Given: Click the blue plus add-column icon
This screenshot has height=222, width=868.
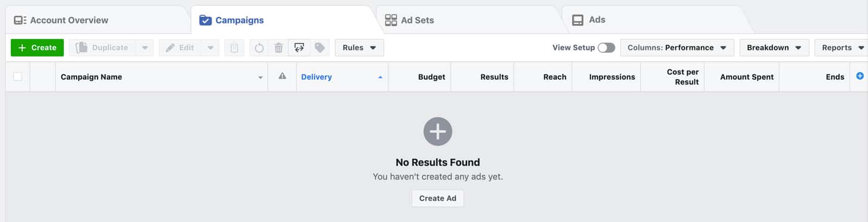Looking at the screenshot, I should pyautogui.click(x=860, y=76).
